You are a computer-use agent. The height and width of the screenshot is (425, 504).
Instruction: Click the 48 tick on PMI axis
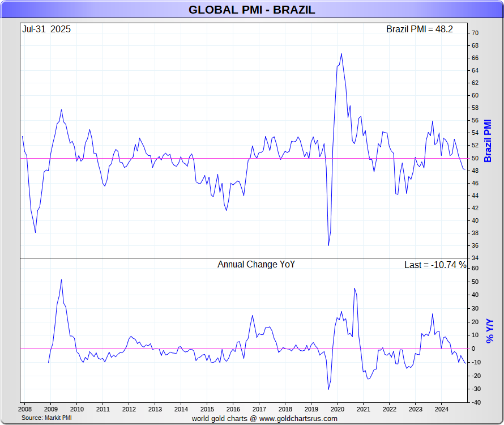tap(475, 171)
